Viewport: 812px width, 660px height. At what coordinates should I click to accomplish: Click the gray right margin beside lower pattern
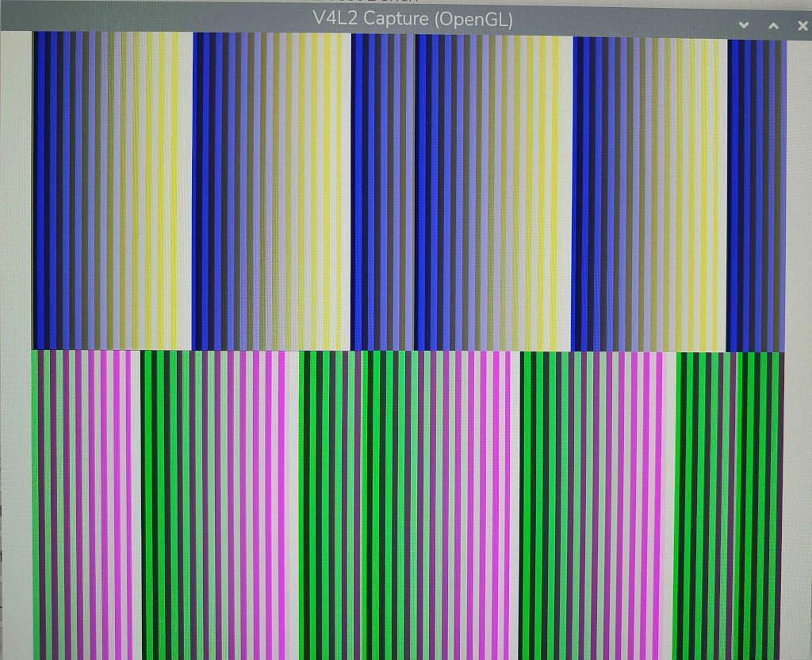tap(796, 506)
